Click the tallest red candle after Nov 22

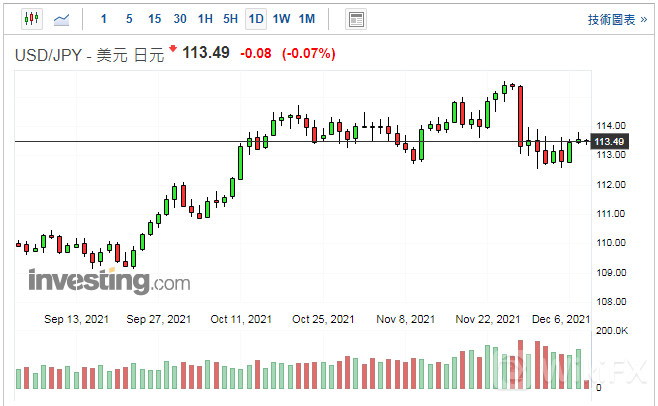pyautogui.click(x=521, y=117)
